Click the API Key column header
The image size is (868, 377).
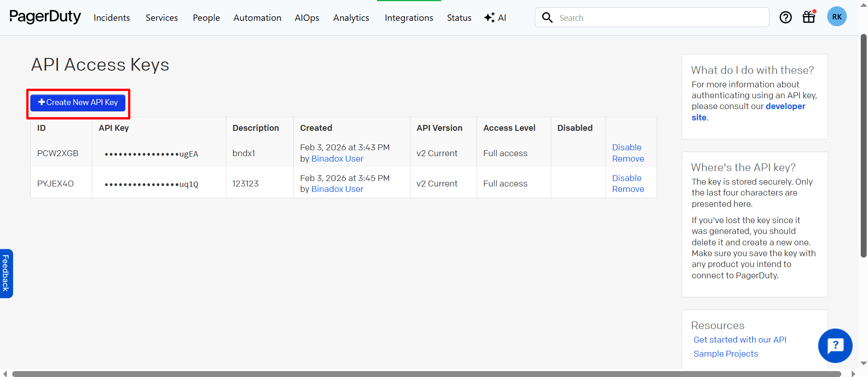coord(114,128)
